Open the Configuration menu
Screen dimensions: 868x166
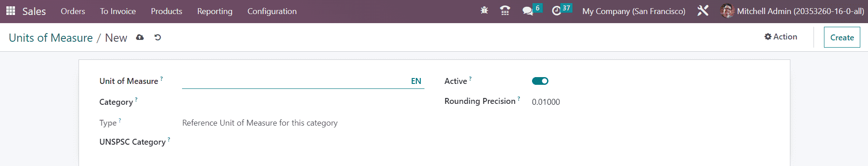pyautogui.click(x=272, y=11)
